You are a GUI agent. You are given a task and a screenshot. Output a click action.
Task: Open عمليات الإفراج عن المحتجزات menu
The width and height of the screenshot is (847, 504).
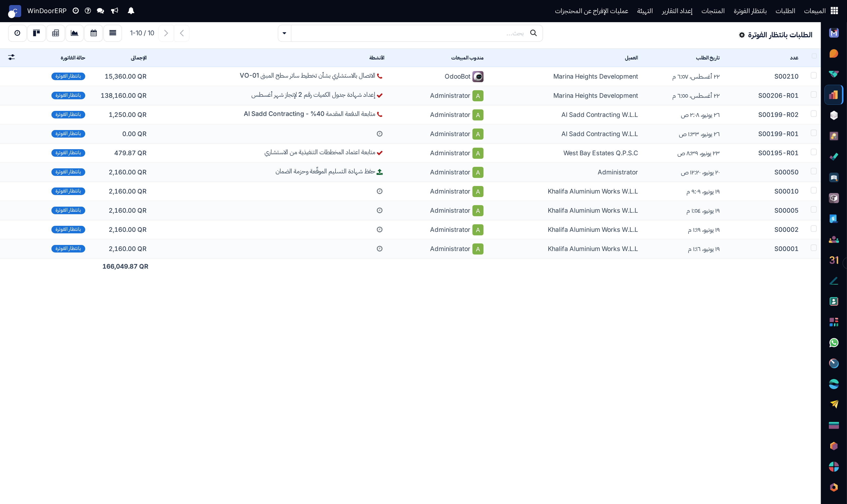(x=591, y=11)
